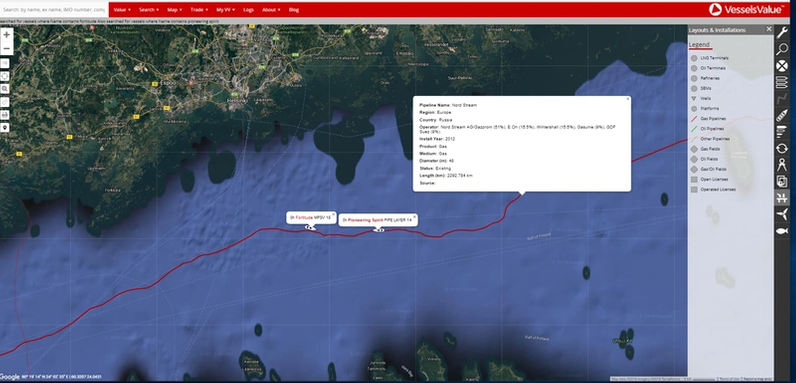Select the wind turbine icon in sidebar

pyautogui.click(x=782, y=215)
